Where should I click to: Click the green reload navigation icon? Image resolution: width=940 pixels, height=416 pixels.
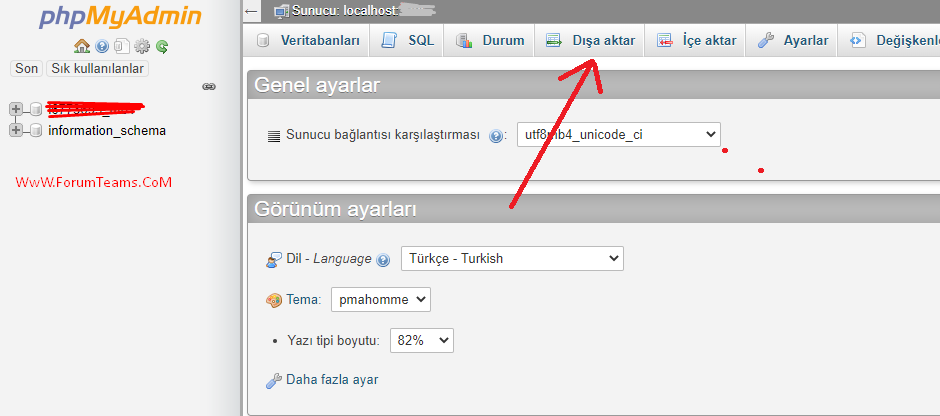pyautogui.click(x=162, y=46)
